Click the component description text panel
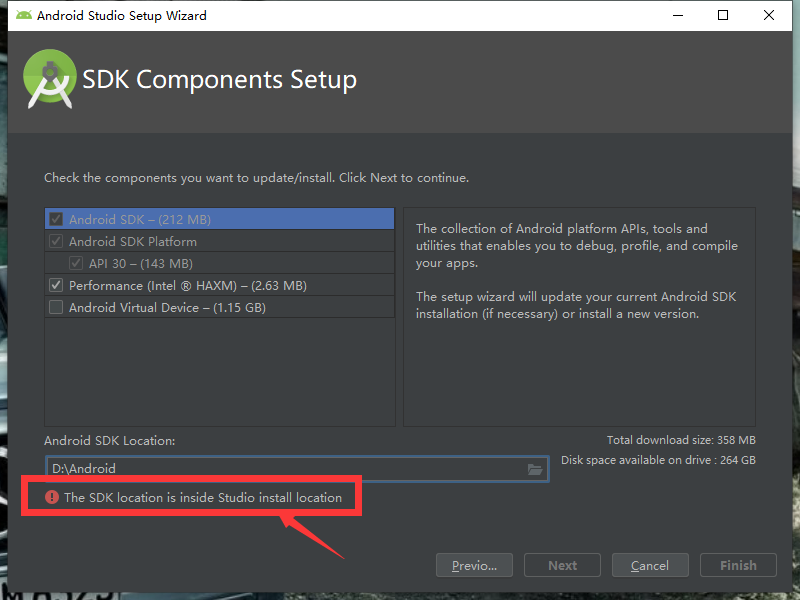The height and width of the screenshot is (600, 800). click(579, 317)
